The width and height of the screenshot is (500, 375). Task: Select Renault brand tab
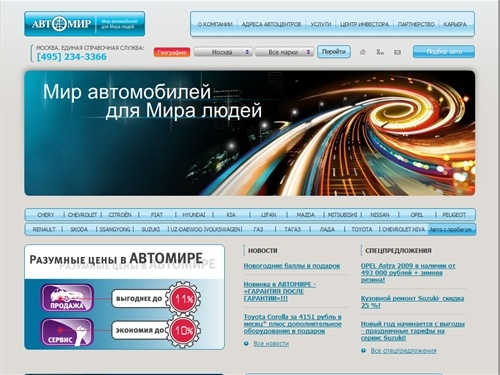[44, 229]
